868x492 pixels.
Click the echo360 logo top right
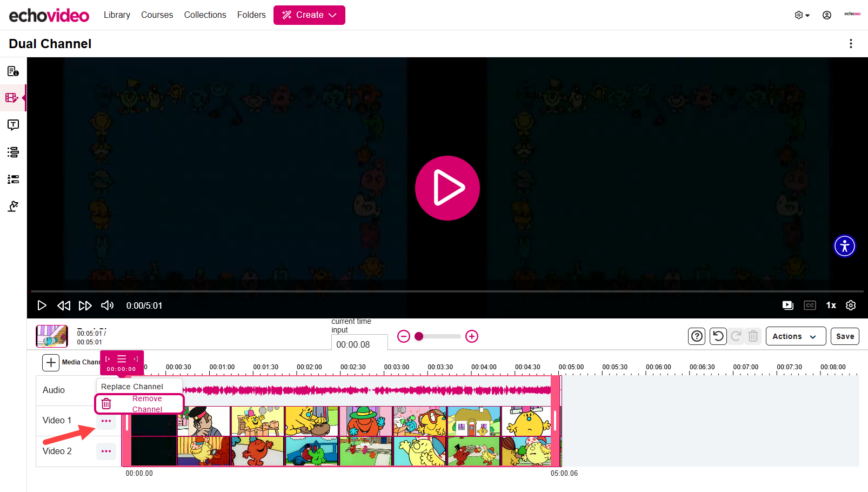[x=852, y=14]
